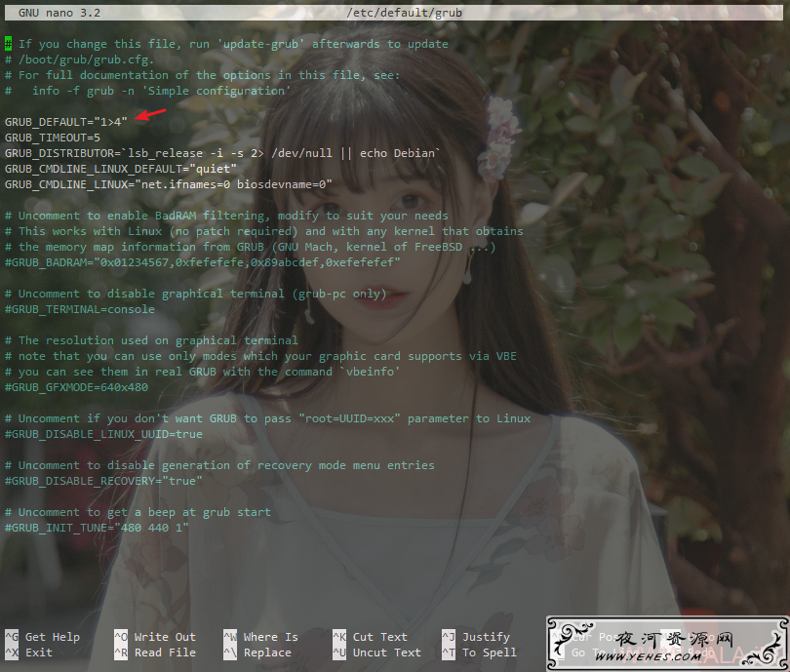
Task: Click the #GRUB_DISABLE_LINUX_UUID=true line
Action: tap(103, 434)
